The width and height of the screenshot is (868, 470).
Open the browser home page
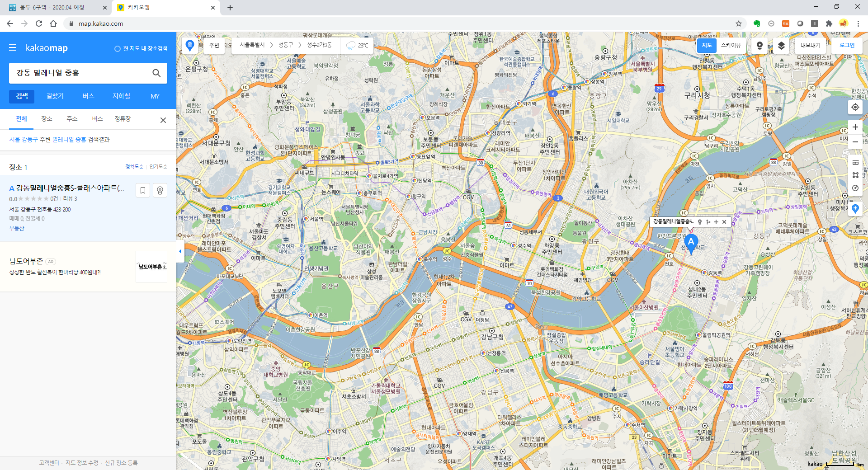click(53, 23)
